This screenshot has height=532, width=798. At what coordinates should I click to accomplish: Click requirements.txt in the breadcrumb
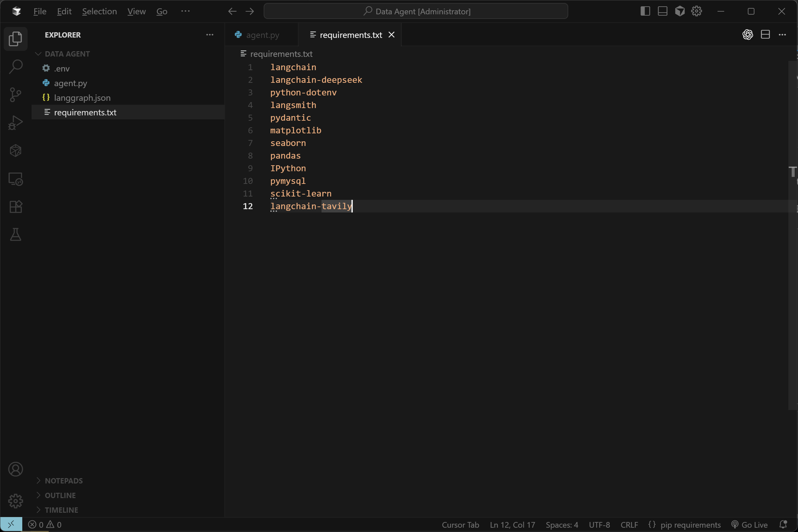[x=281, y=54]
